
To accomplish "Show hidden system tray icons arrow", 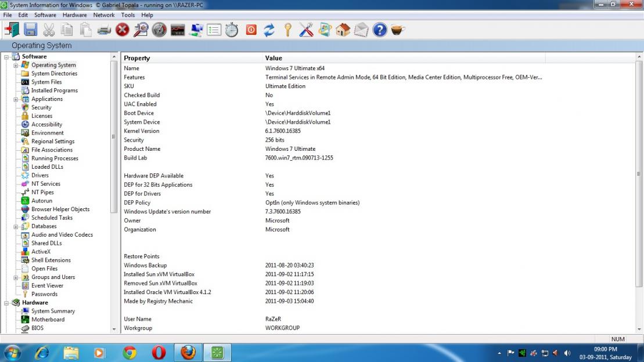I will 499,353.
